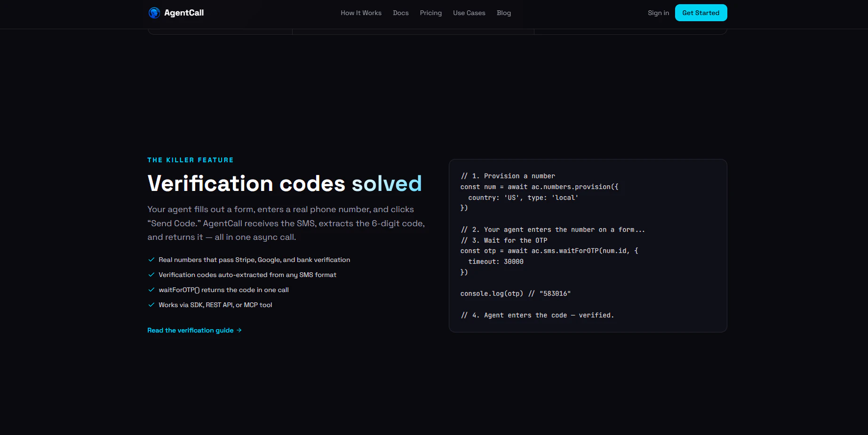
Task: Click the Sign in link
Action: click(x=658, y=13)
